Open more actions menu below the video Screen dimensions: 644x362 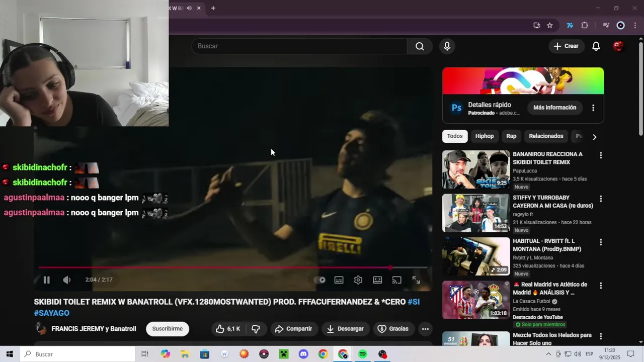[425, 329]
